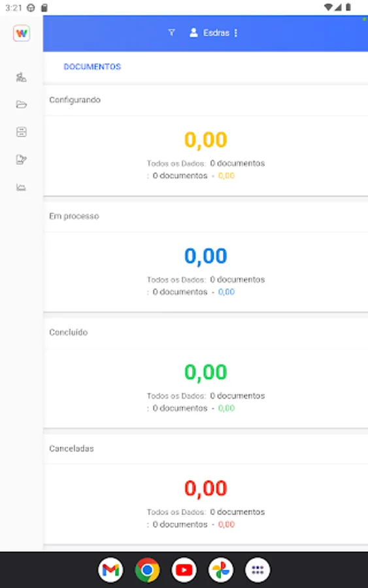368x588 pixels.
Task: Select the file cabinet drawer icon
Action: (x=22, y=132)
